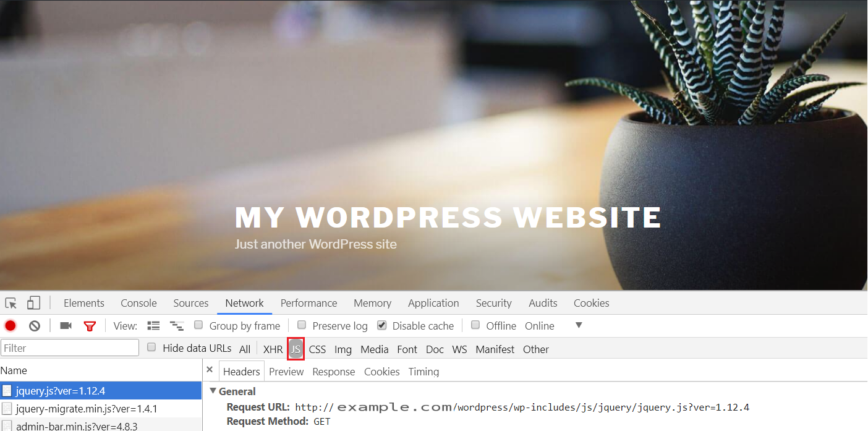Switch to the Console tab
This screenshot has width=868, height=431.
pyautogui.click(x=138, y=303)
